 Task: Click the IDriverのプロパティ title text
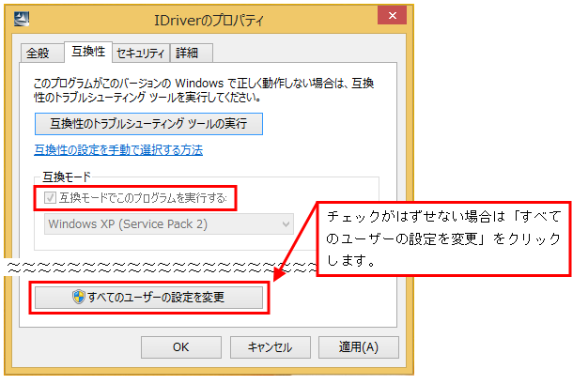click(x=209, y=21)
